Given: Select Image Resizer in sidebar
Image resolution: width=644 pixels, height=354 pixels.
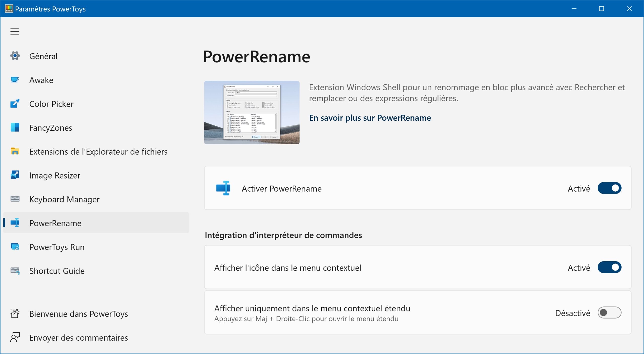Looking at the screenshot, I should pos(96,175).
